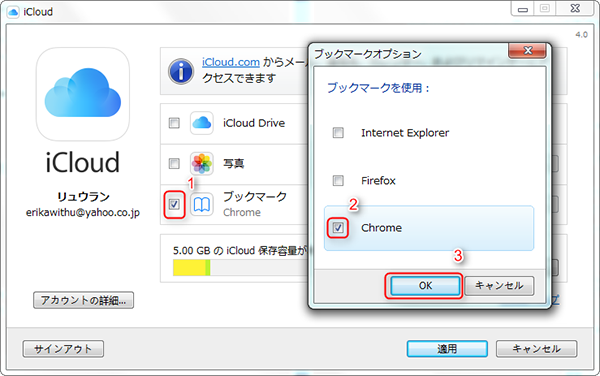Check the Firefox checkbox
Screen dimensions: 600x376
coord(338,180)
